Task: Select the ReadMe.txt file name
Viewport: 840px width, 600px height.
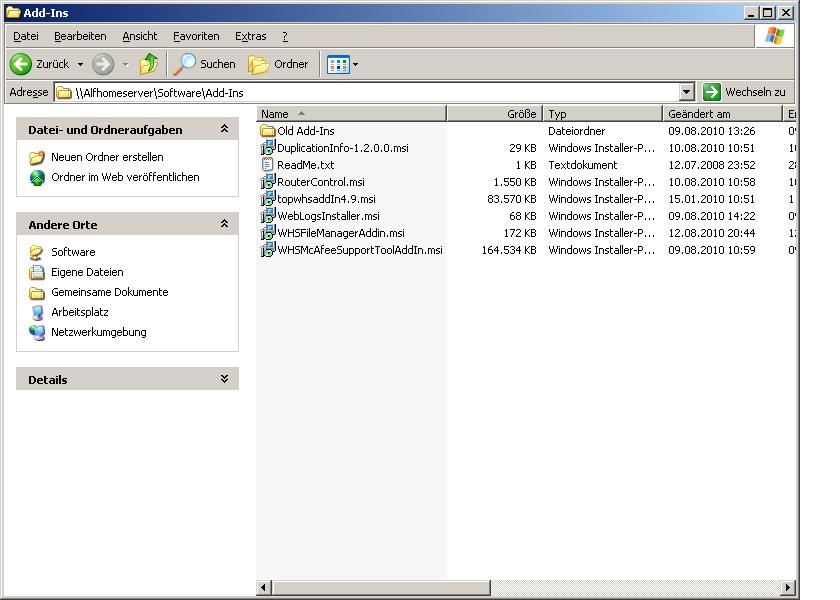Action: pos(305,165)
